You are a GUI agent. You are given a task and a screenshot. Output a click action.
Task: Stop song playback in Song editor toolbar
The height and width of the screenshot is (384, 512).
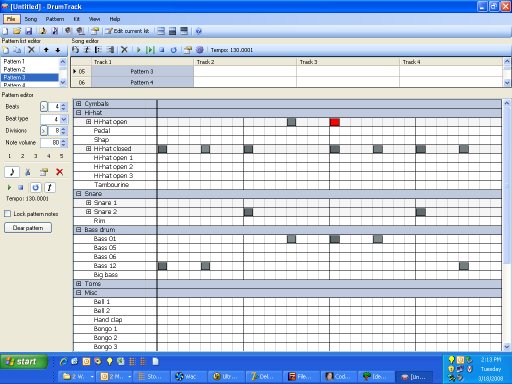162,50
